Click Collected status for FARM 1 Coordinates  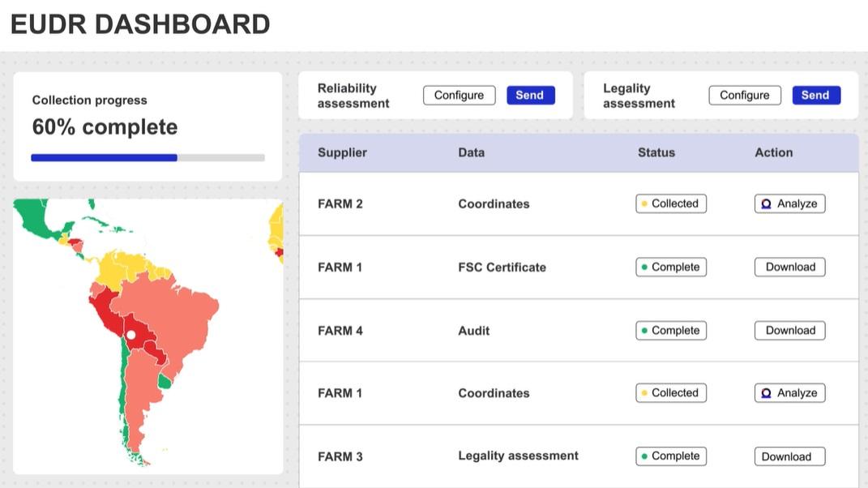[671, 393]
